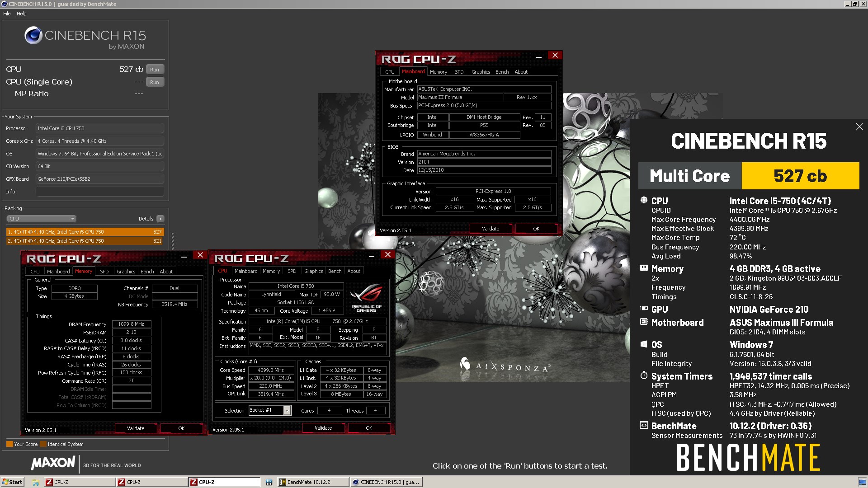Run the CPU Single Core test
868x488 pixels.
[x=154, y=82]
